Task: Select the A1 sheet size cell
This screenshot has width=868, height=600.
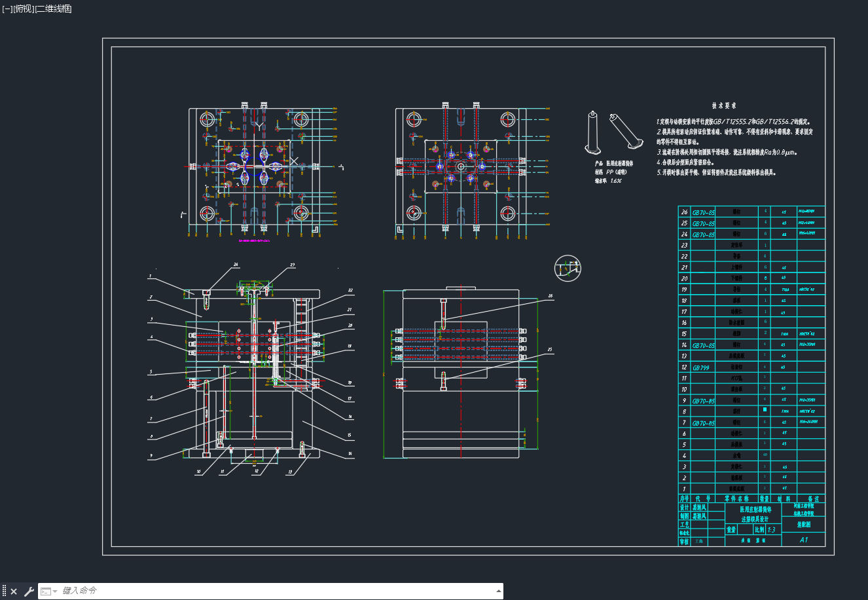Action: click(804, 540)
